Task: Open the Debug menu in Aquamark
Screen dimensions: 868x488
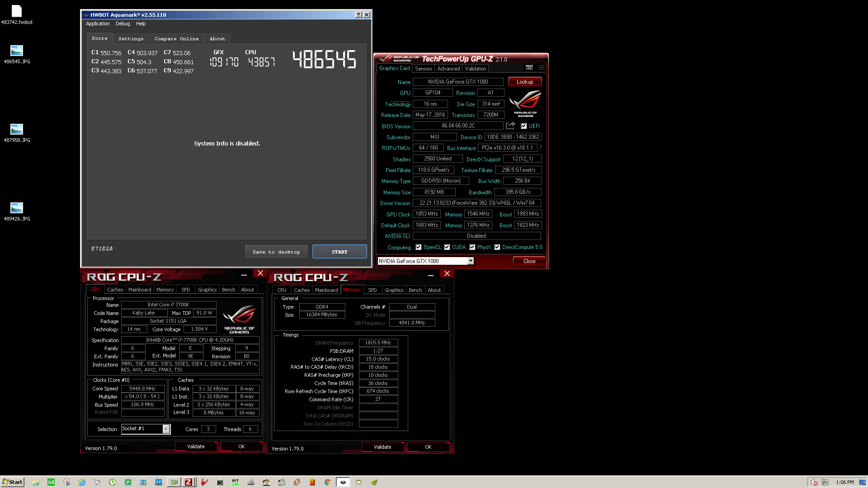Action: coord(123,23)
